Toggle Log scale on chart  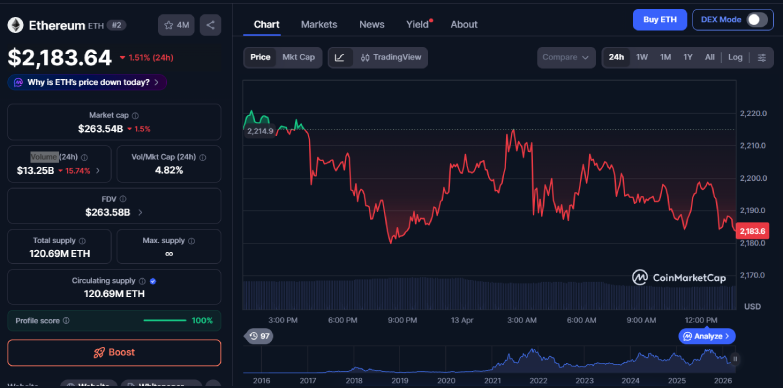click(x=735, y=57)
